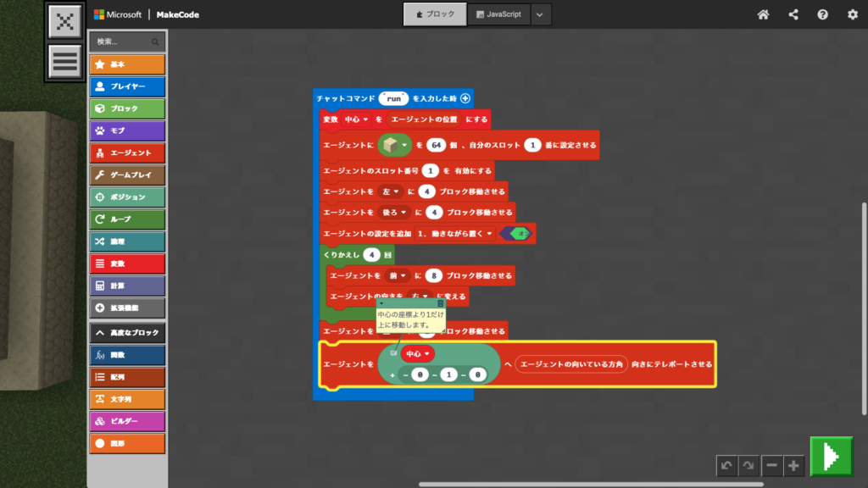868x488 pixels.
Task: Undo the last workspace change
Action: 726,465
